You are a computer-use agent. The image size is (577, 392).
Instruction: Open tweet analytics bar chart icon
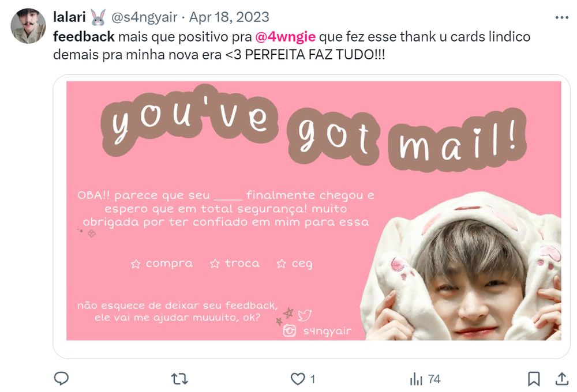[416, 379]
